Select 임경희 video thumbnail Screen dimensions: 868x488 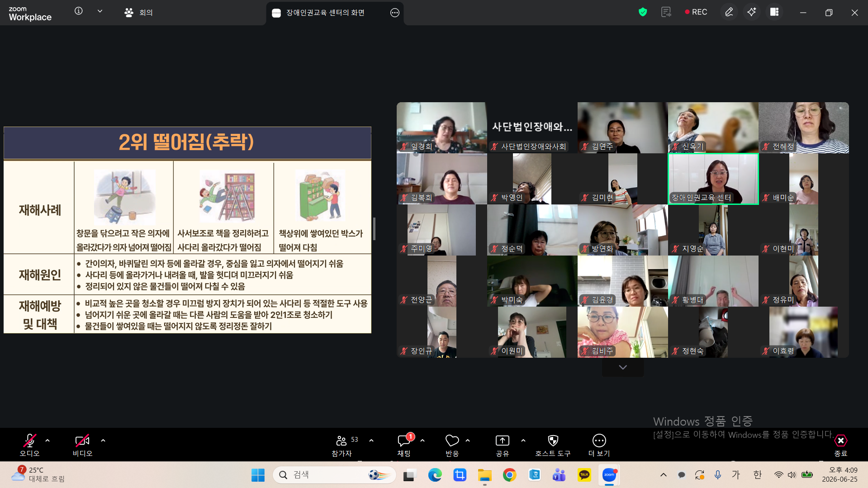pos(442,128)
